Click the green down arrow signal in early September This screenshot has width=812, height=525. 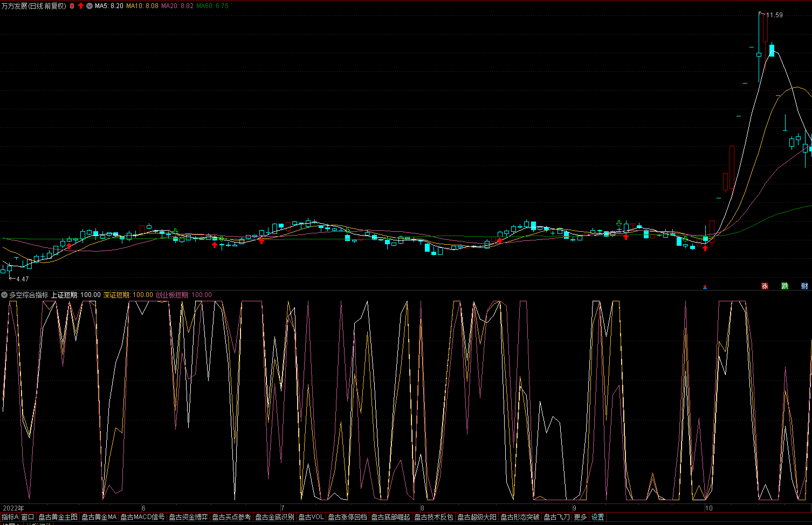coord(619,223)
